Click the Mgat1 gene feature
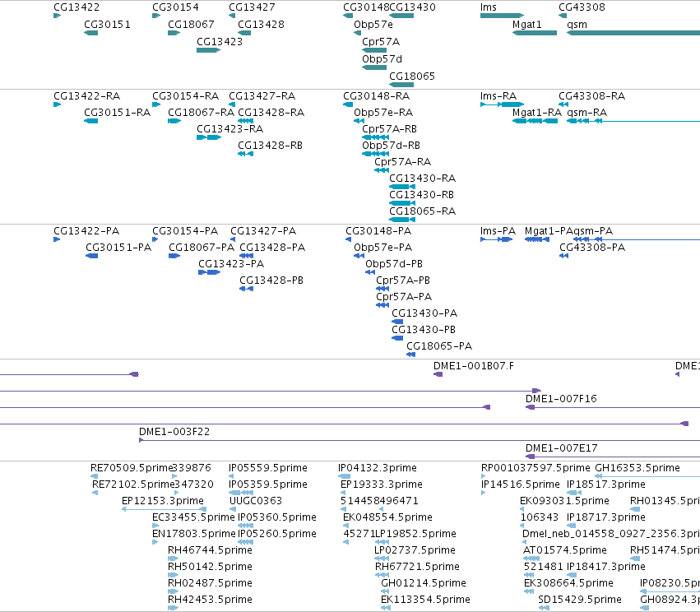Viewport: 700px width, 612px height. pyautogui.click(x=535, y=33)
